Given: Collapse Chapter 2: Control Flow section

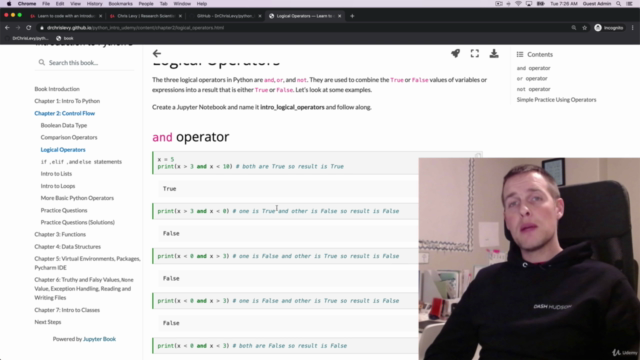Looking at the screenshot, I should point(64,113).
